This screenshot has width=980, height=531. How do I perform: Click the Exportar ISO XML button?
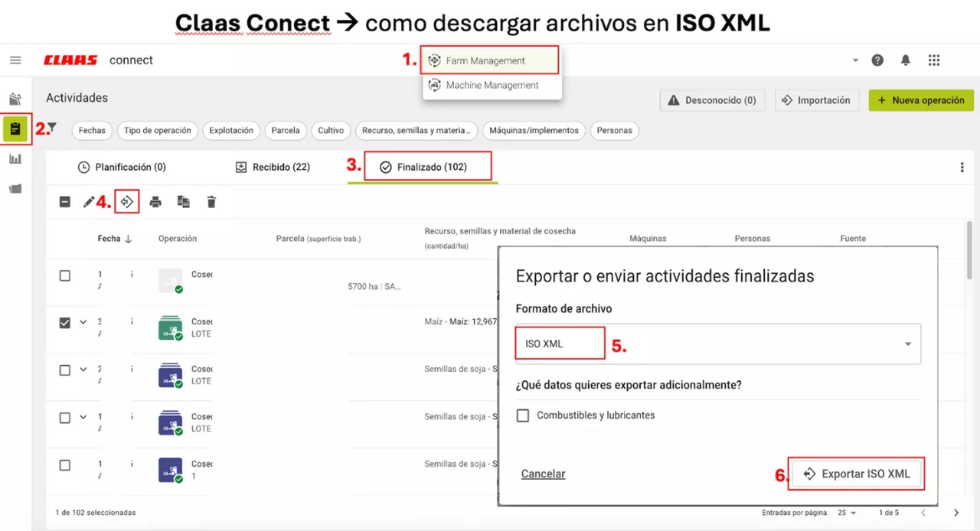pyautogui.click(x=856, y=474)
